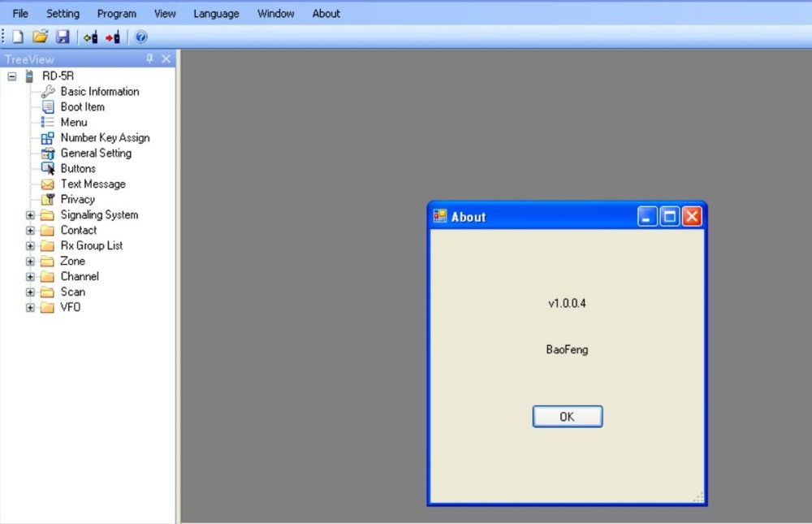This screenshot has height=524, width=812.
Task: Click the New file toolbar icon
Action: click(18, 37)
